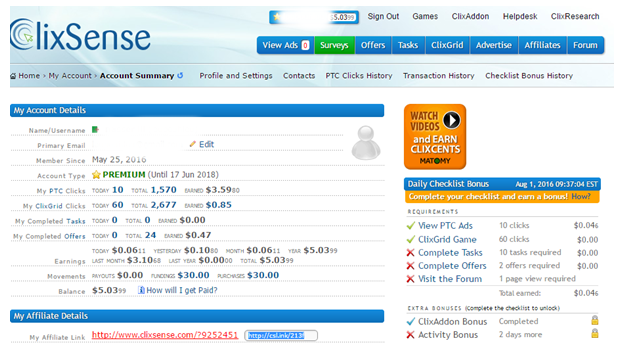Screen dimensions: 617x361
Task: Click the pencil Edit icon for Primary Email
Action: point(192,144)
